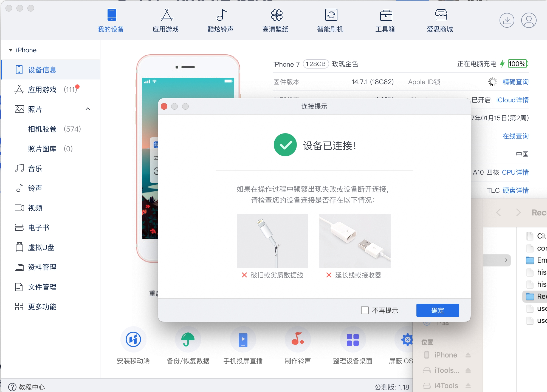This screenshot has width=547, height=392.
Task: Click the 制作铃声 ringtone maker icon
Action: 298,339
